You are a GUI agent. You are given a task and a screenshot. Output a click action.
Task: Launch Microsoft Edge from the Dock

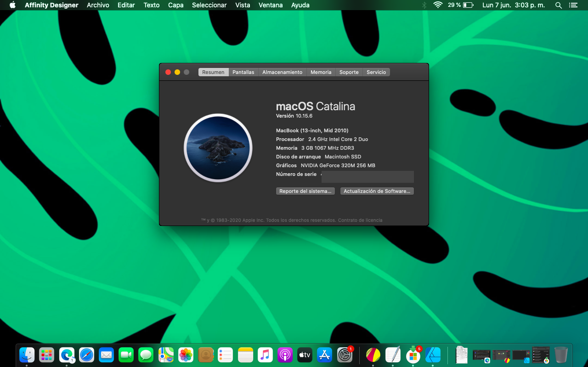point(67,355)
